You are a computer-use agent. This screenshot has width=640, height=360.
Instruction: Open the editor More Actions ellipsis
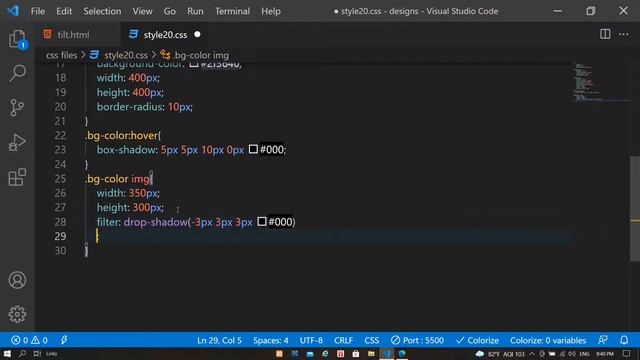tap(624, 34)
